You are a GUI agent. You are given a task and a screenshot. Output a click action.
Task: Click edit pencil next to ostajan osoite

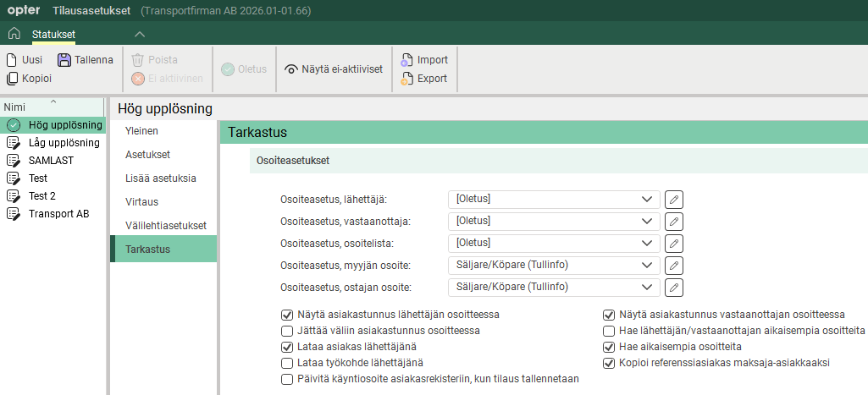(x=673, y=288)
